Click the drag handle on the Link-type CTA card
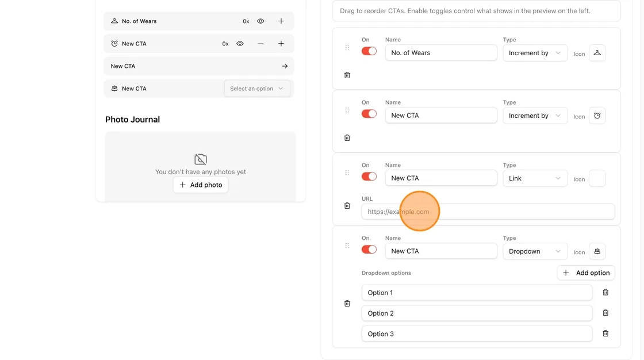Image resolution: width=644 pixels, height=360 pixels. [x=347, y=173]
